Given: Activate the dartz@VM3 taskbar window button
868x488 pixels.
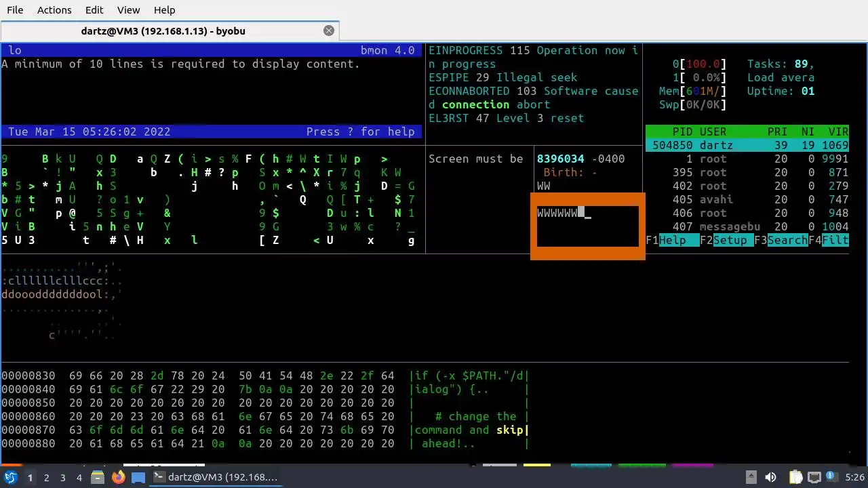Looking at the screenshot, I should pyautogui.click(x=215, y=477).
